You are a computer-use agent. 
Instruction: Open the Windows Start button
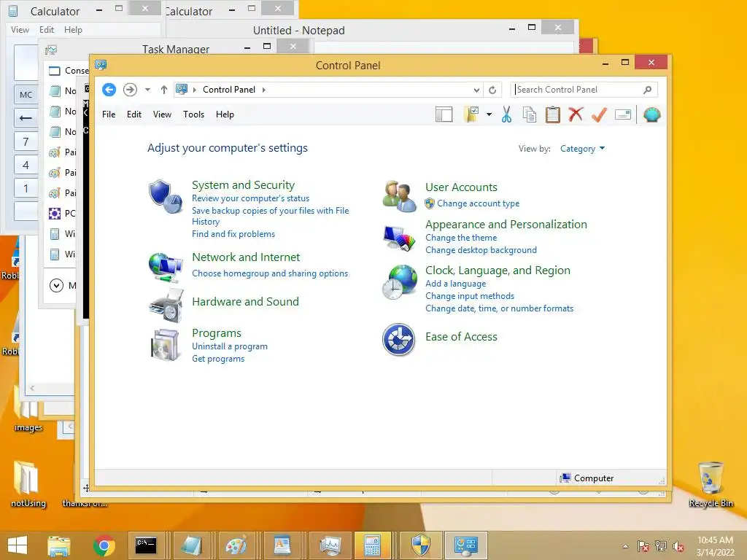pos(18,545)
